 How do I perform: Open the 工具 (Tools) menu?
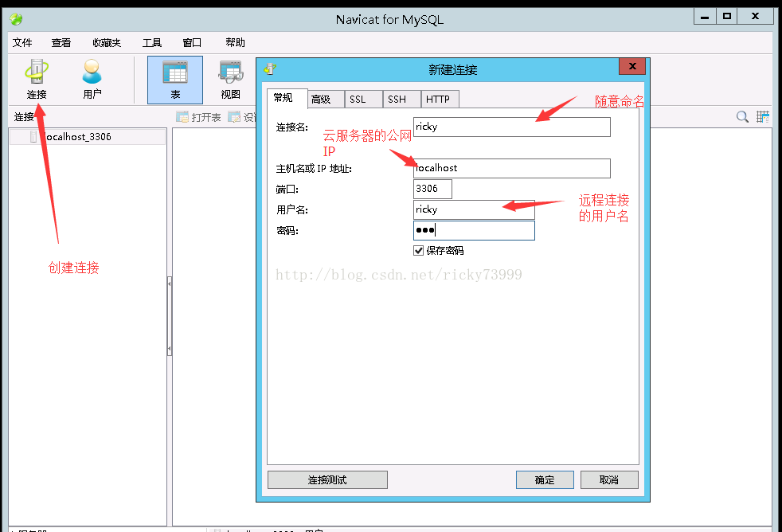point(152,43)
